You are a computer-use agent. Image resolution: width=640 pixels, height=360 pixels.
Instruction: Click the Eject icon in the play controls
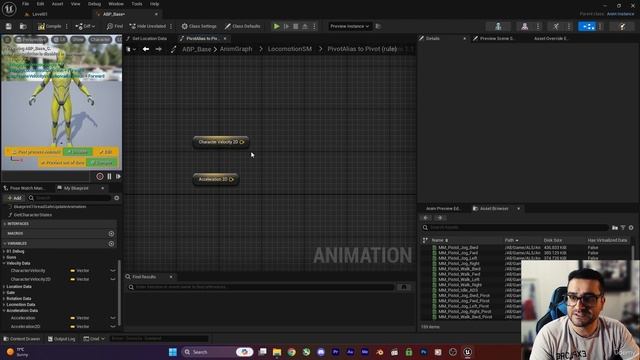pyautogui.click(x=305, y=26)
